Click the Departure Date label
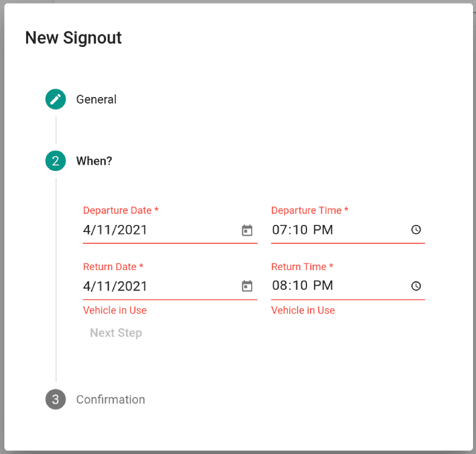This screenshot has width=476, height=454. pos(121,210)
